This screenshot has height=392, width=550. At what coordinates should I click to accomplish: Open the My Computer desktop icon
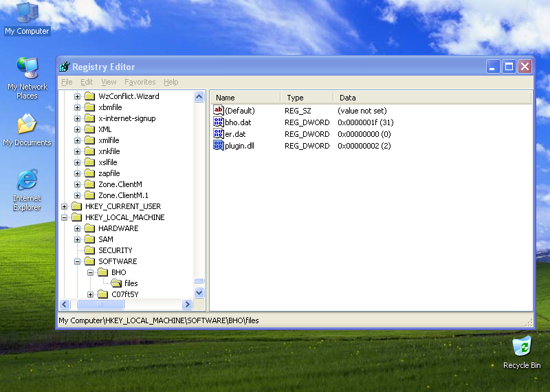coord(27,19)
